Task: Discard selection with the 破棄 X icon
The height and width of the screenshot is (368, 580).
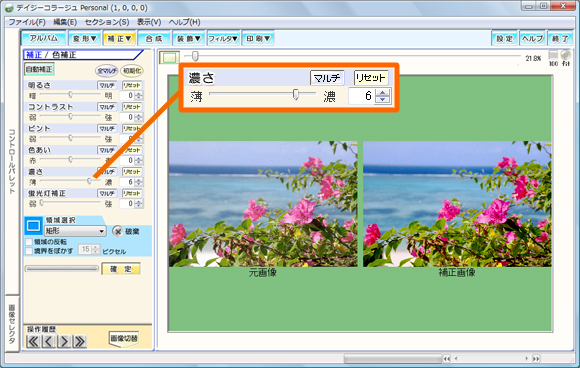Action: (118, 232)
